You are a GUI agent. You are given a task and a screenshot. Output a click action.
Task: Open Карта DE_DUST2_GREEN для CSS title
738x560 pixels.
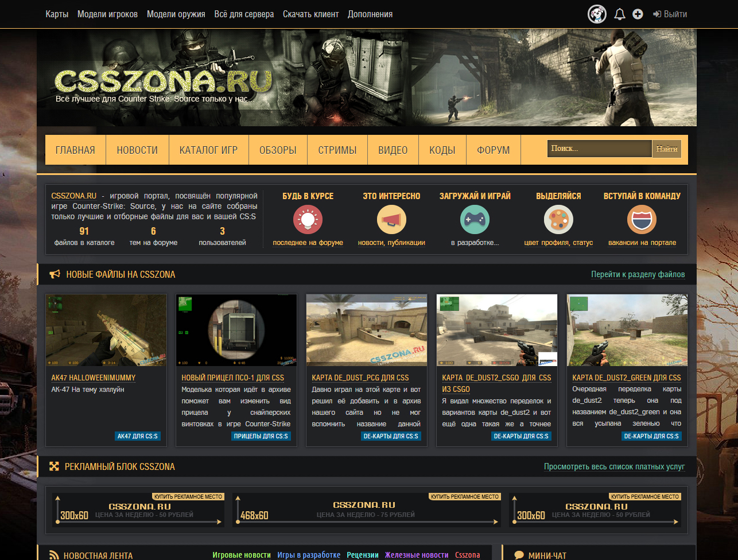627,378
